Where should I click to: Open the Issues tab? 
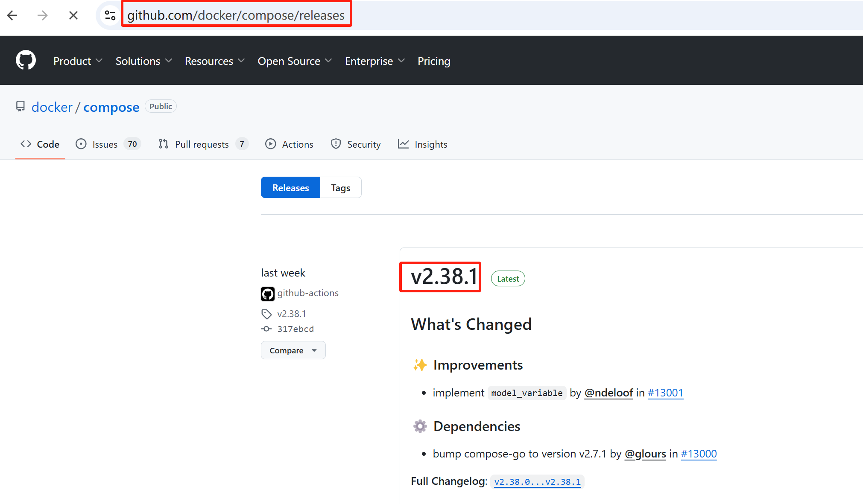pos(108,144)
